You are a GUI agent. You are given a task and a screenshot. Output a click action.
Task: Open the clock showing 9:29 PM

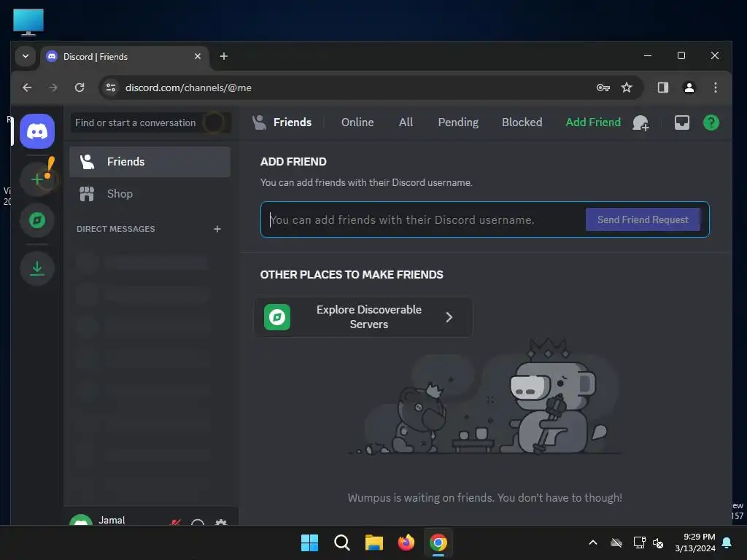tap(695, 542)
